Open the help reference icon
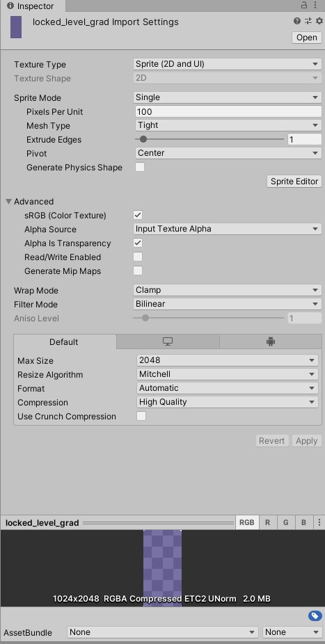The width and height of the screenshot is (325, 644). 297,21
